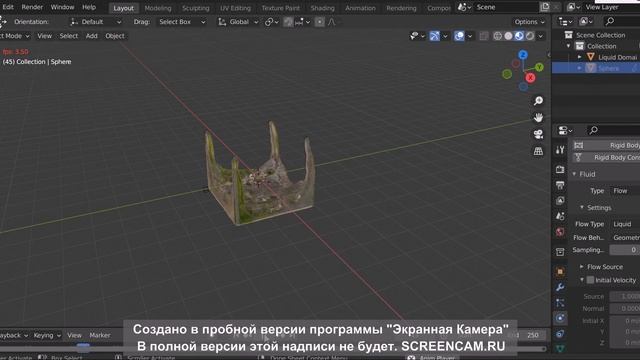640x360 pixels.
Task: Switch to the Shading workspace tab
Action: 322,8
